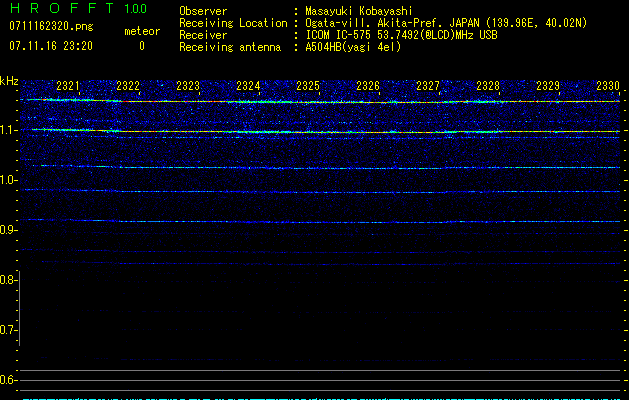
Task: Click the meteor label
Action: [141, 31]
